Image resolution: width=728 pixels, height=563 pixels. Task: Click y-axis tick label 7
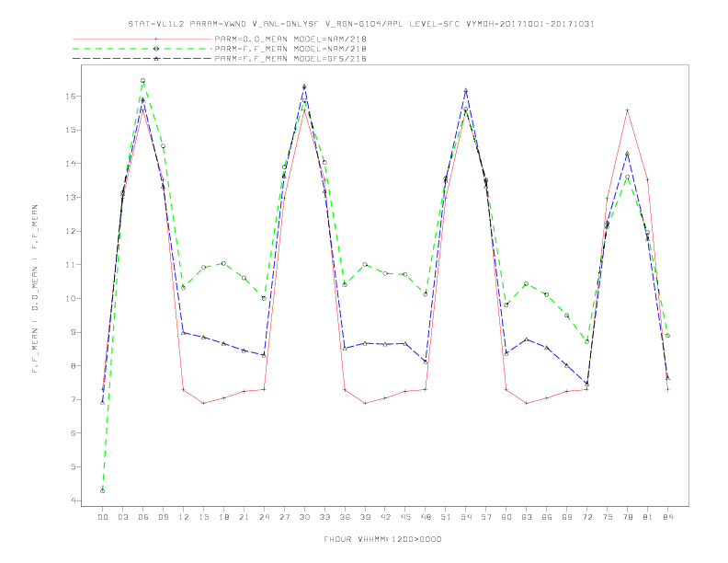tap(73, 399)
